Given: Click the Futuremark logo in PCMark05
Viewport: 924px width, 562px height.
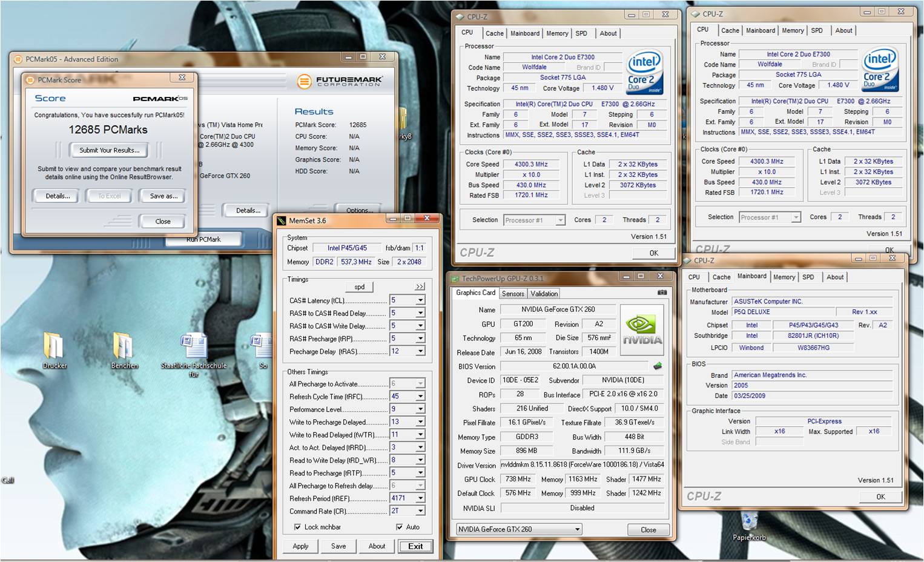Looking at the screenshot, I should 340,81.
